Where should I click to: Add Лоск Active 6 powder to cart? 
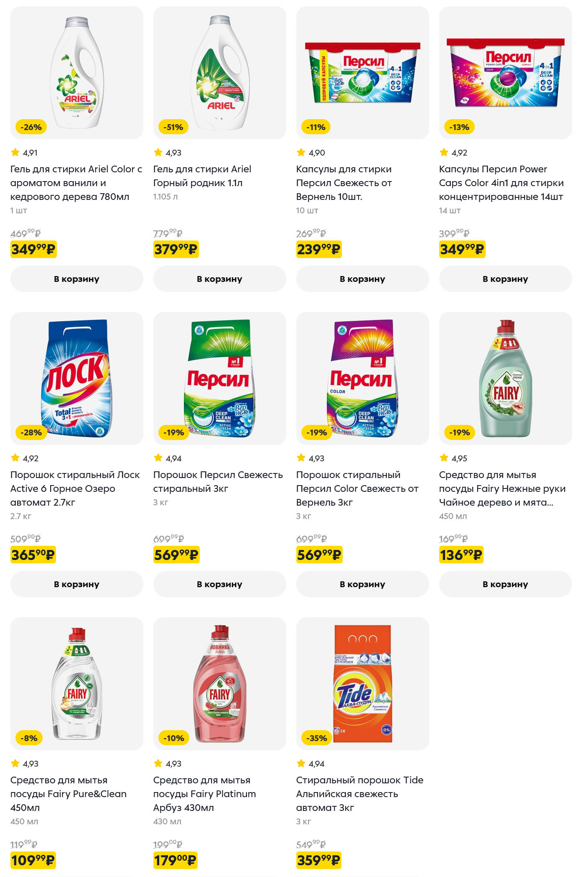77,584
